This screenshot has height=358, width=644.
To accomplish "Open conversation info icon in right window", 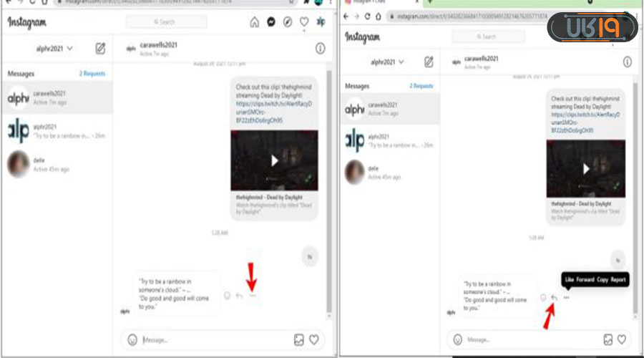I will pyautogui.click(x=627, y=62).
